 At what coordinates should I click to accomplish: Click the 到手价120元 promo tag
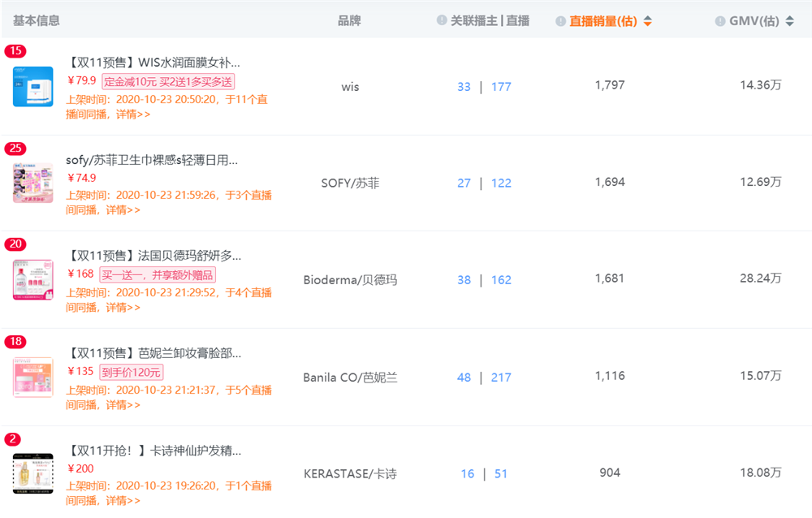point(131,372)
